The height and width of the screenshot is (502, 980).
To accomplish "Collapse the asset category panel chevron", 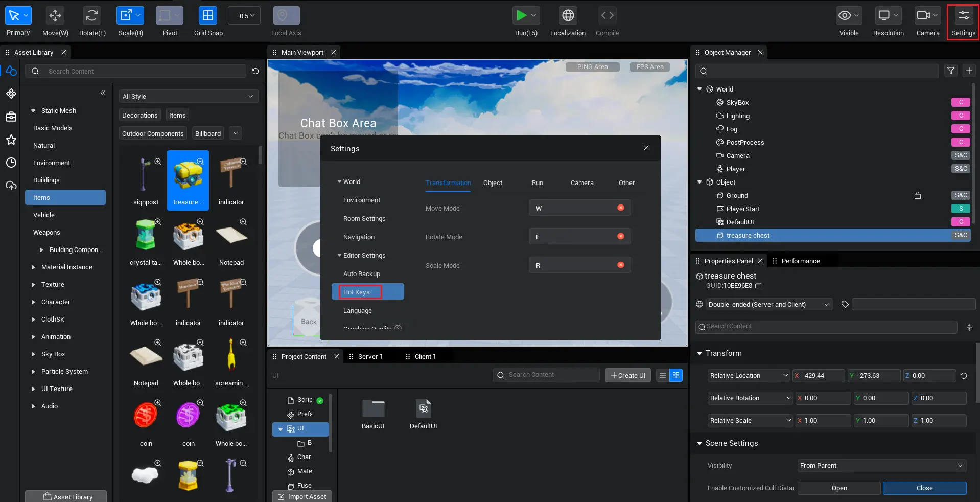I will click(103, 93).
